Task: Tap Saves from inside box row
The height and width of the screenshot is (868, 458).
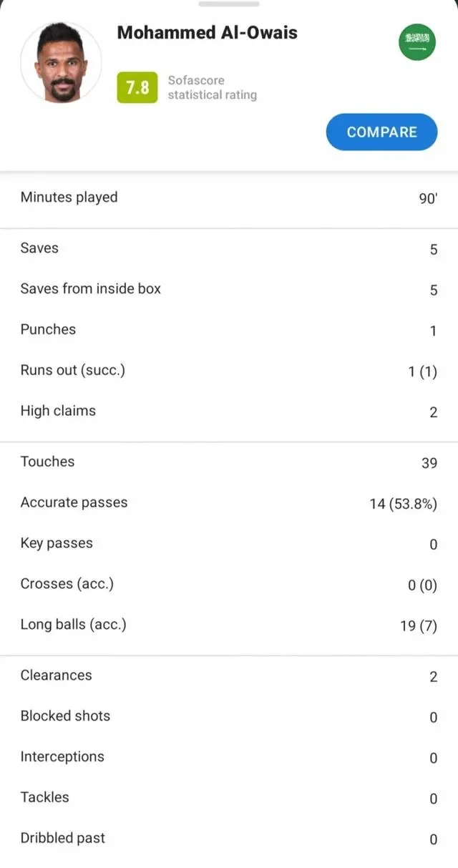Action: pos(229,289)
